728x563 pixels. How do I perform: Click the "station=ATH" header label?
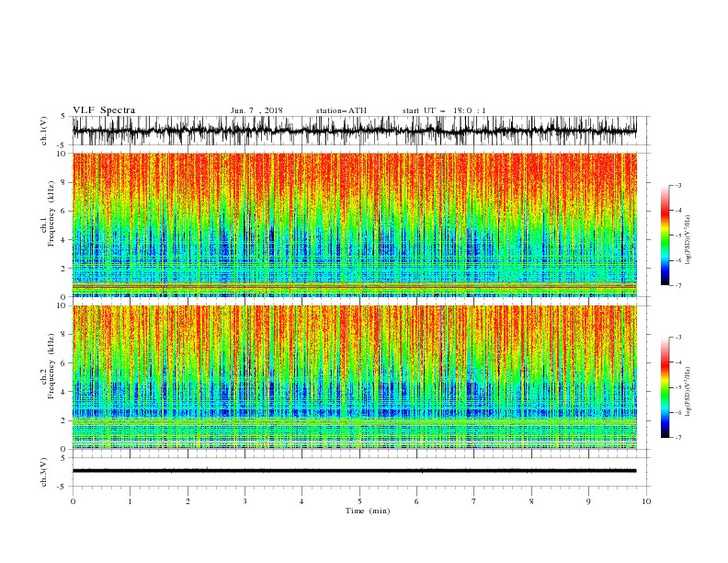tap(341, 110)
